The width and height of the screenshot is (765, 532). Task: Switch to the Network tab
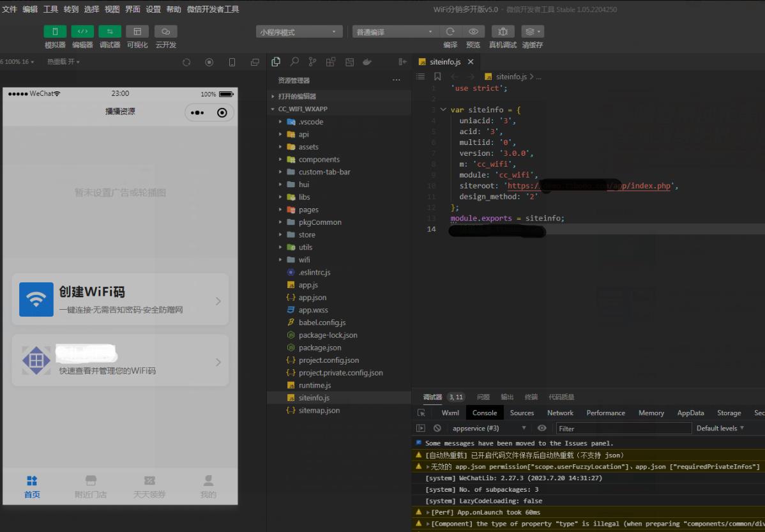pos(560,413)
